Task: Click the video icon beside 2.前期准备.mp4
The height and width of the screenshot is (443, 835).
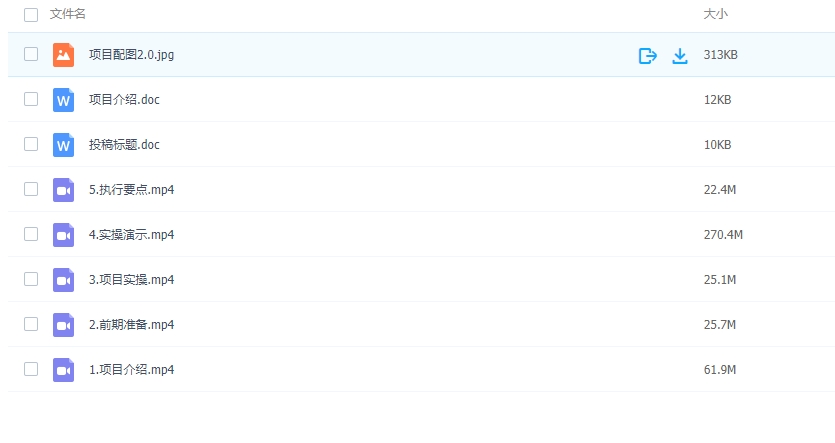Action: [64, 325]
